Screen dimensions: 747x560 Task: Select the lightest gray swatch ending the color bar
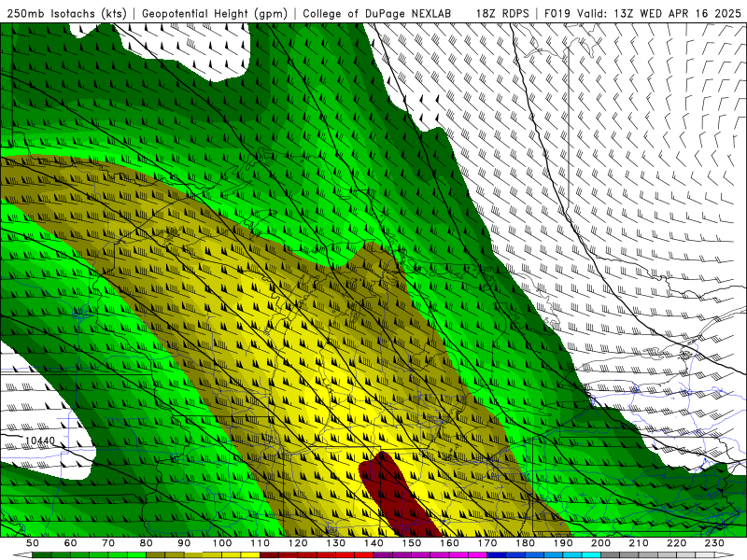[x=706, y=555]
